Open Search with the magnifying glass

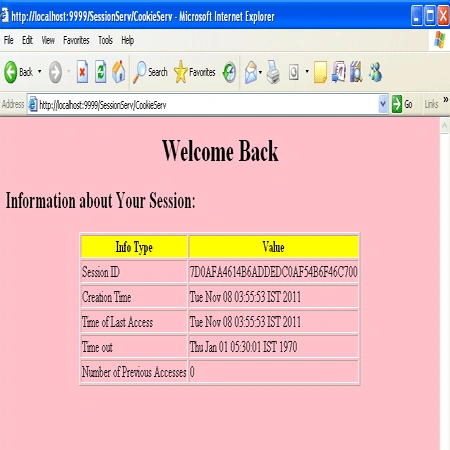pos(150,72)
